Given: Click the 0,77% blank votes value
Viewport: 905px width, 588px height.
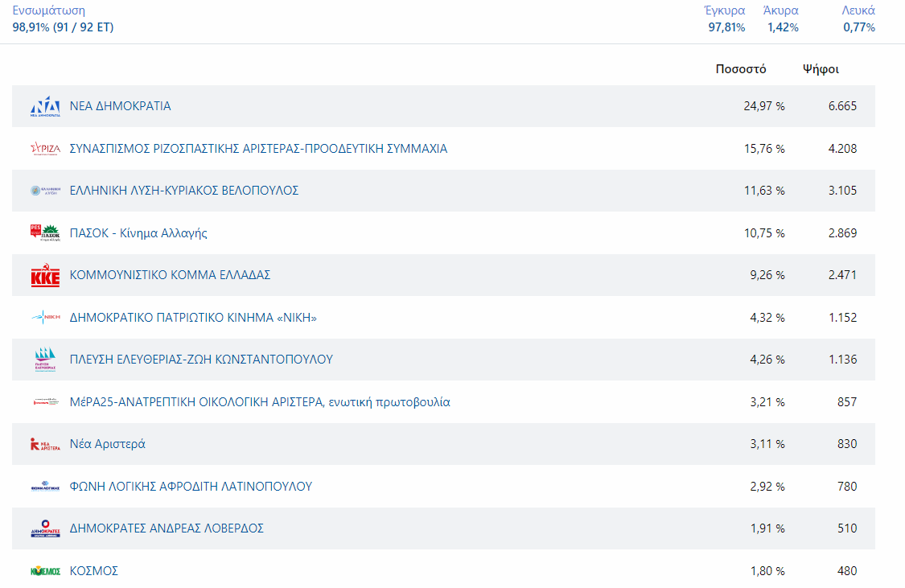Looking at the screenshot, I should 859,27.
